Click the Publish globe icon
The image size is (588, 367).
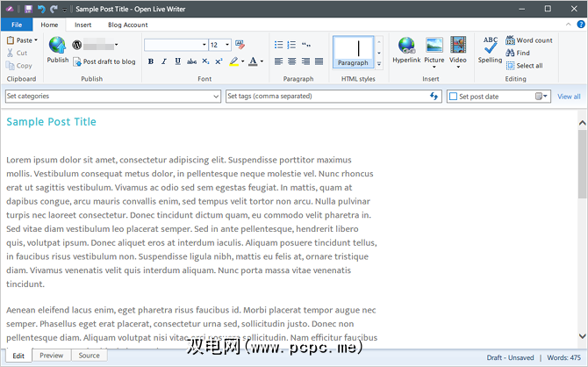[57, 46]
